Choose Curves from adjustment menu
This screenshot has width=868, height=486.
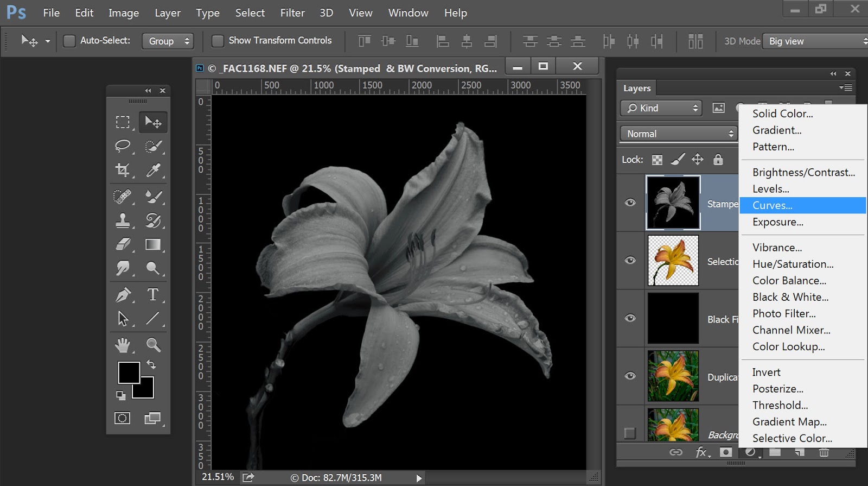[x=773, y=205]
